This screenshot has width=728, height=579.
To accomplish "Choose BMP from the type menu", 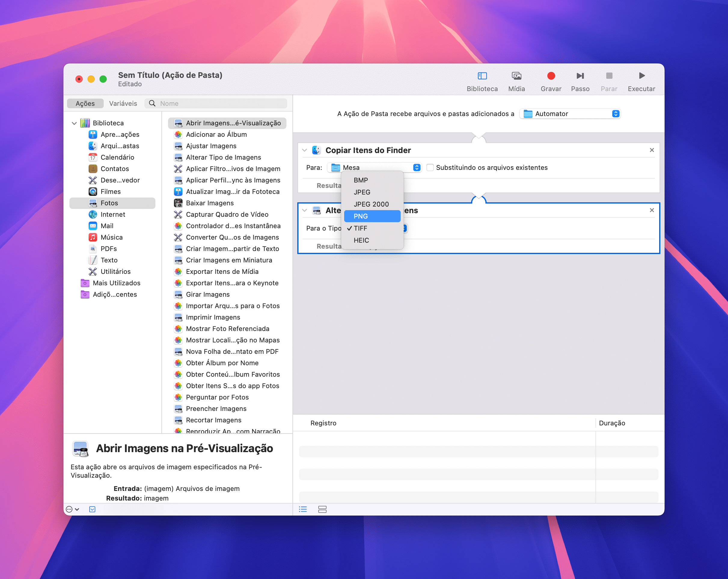I will [x=372, y=180].
